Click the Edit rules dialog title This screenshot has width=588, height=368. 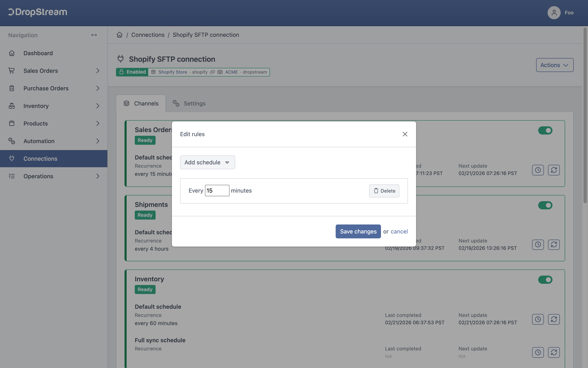(192, 134)
